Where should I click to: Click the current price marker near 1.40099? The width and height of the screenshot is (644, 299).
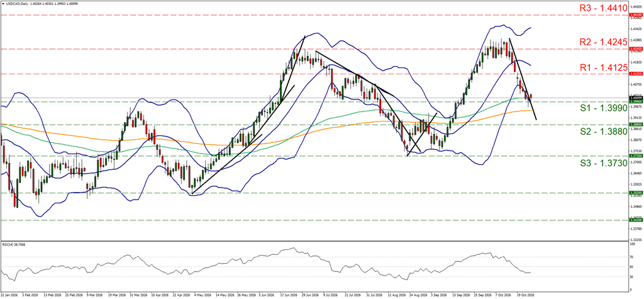coord(636,98)
